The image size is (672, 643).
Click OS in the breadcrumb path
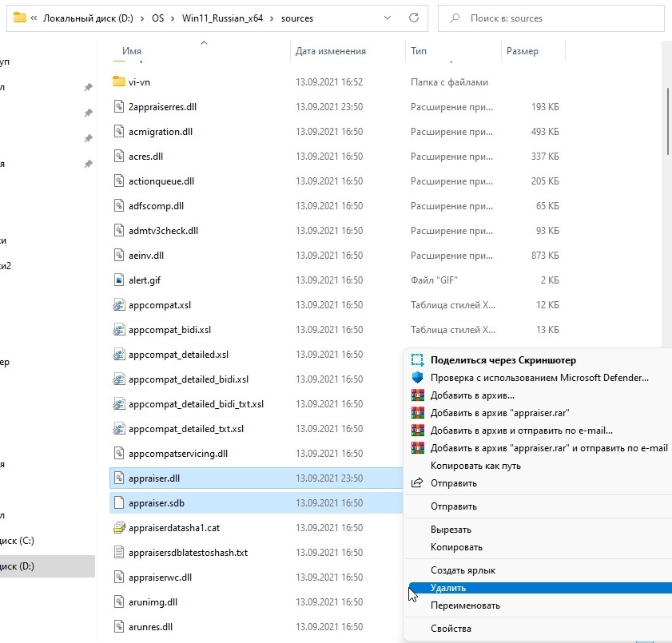(x=157, y=18)
